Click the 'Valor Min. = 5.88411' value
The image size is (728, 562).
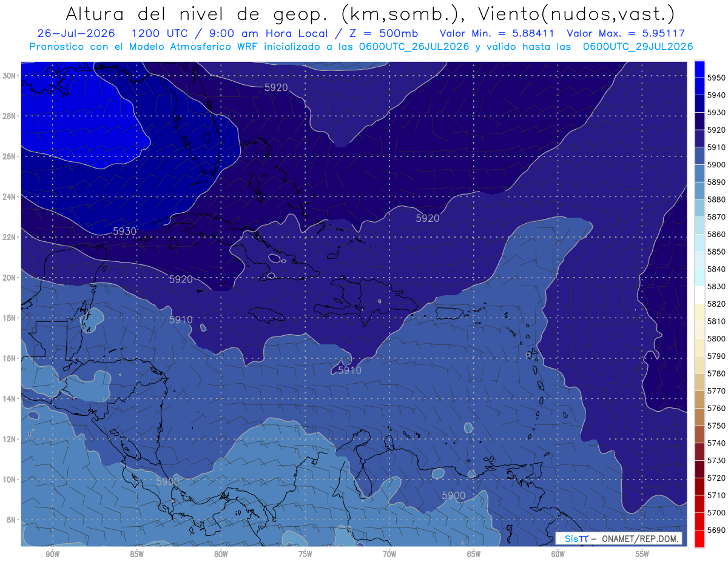coord(497,33)
